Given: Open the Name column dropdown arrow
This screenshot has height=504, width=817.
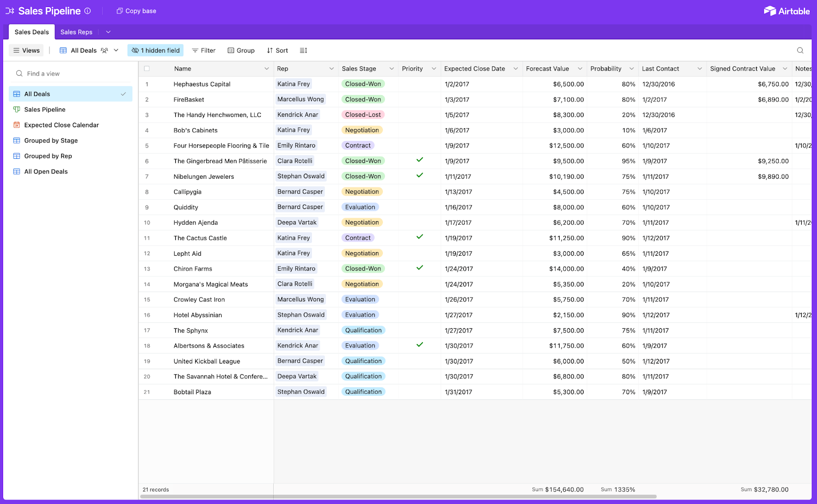Looking at the screenshot, I should tap(267, 68).
